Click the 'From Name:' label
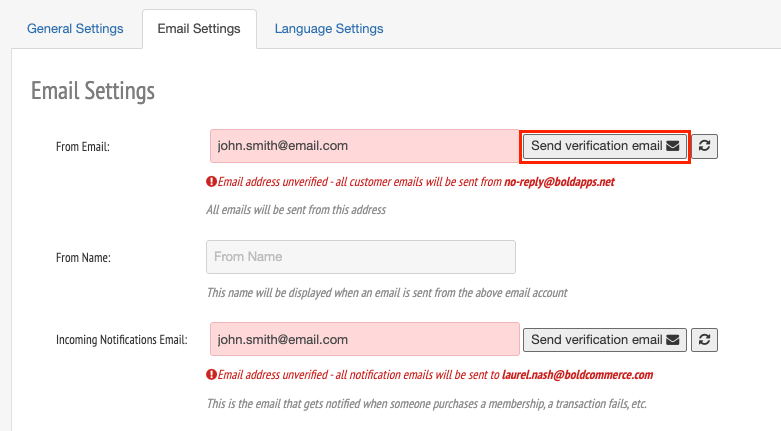Viewport: 781px width, 431px height. [83, 258]
